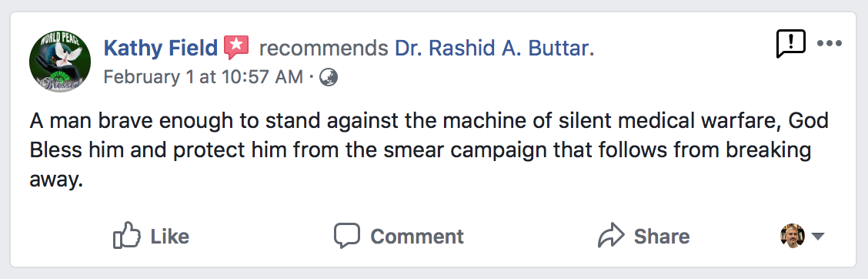Click the thumbs-up icon
The image size is (868, 279).
127,235
